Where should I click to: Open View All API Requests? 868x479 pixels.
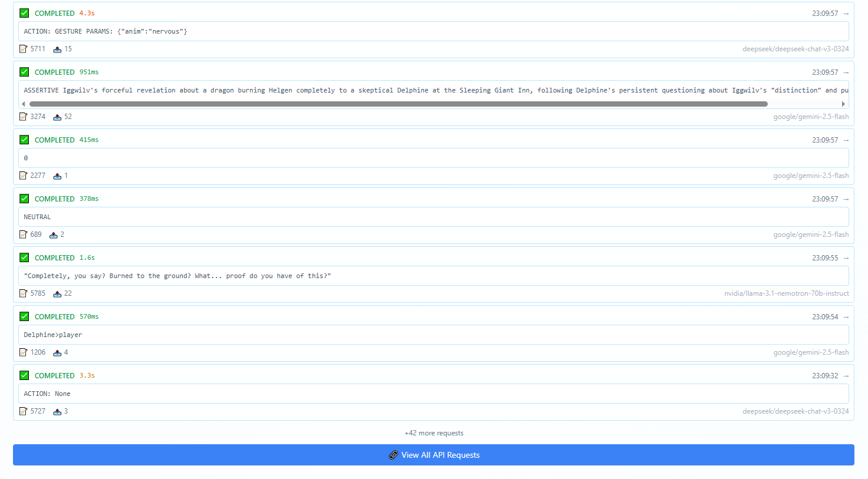click(x=433, y=455)
